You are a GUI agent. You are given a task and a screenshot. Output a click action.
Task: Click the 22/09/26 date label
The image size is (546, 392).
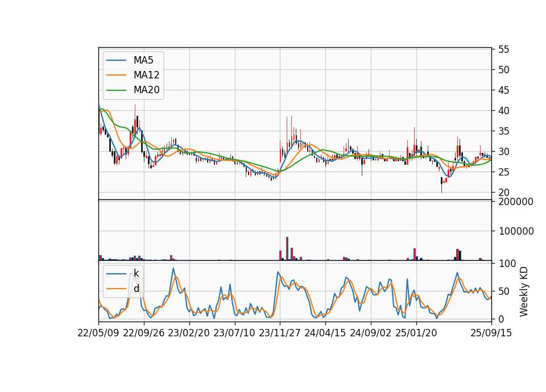pyautogui.click(x=144, y=333)
